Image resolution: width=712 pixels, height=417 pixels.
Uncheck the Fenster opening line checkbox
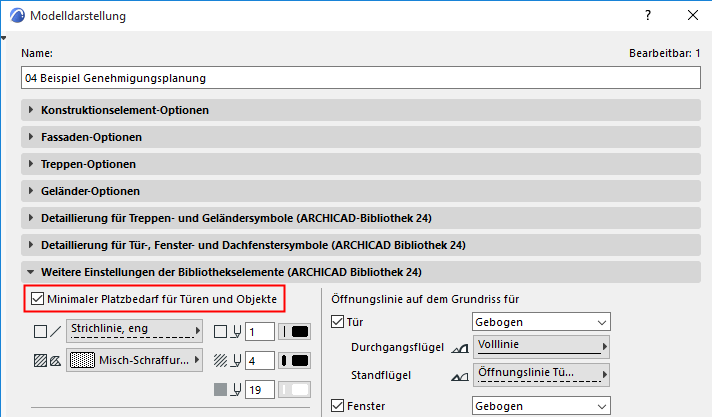coord(337,406)
